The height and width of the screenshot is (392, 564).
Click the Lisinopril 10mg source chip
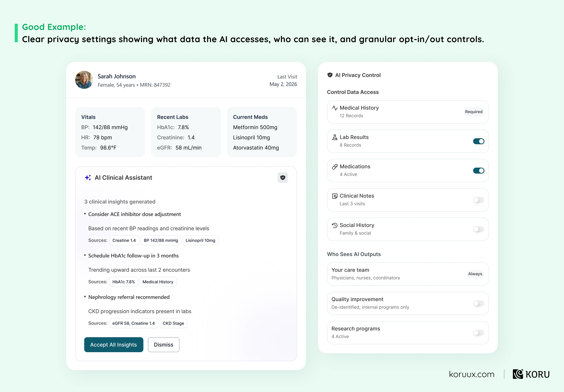pos(200,240)
